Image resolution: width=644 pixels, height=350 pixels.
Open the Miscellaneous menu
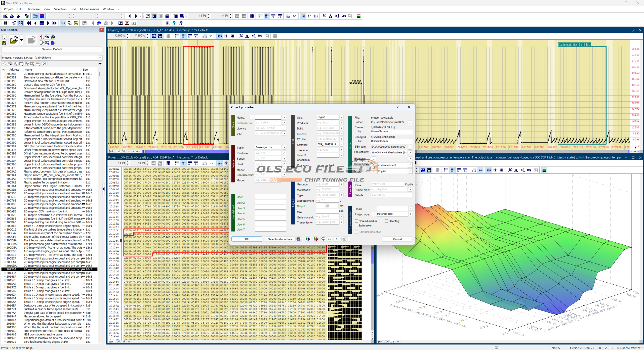coord(89,9)
